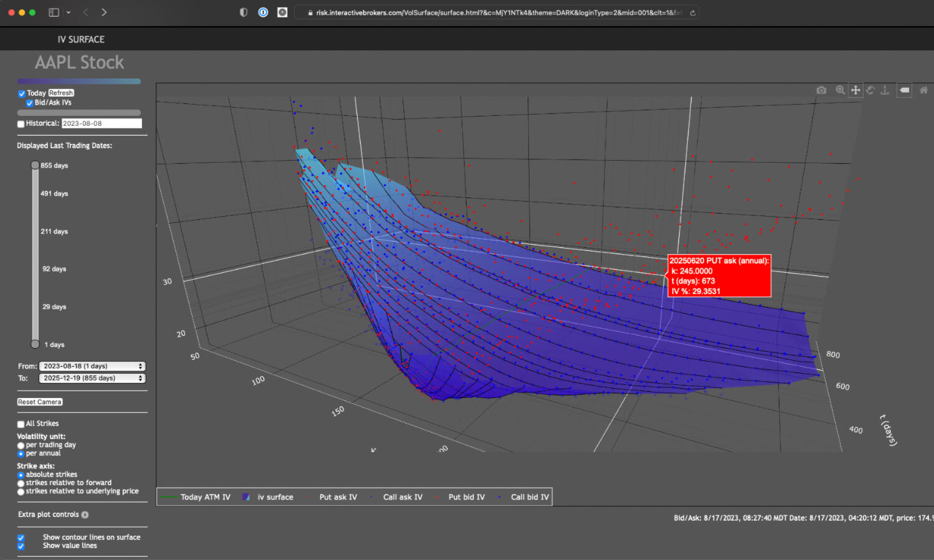
Task: Choose the turntable rotation icon
Action: [x=885, y=90]
